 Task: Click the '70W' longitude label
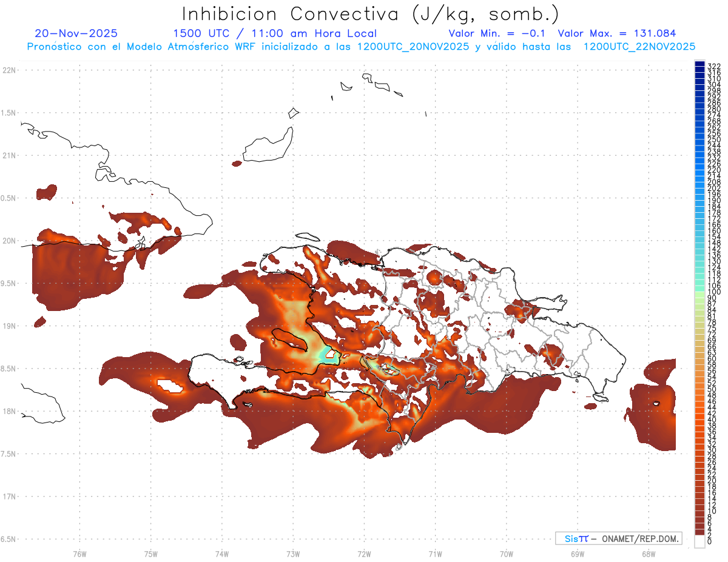[507, 554]
